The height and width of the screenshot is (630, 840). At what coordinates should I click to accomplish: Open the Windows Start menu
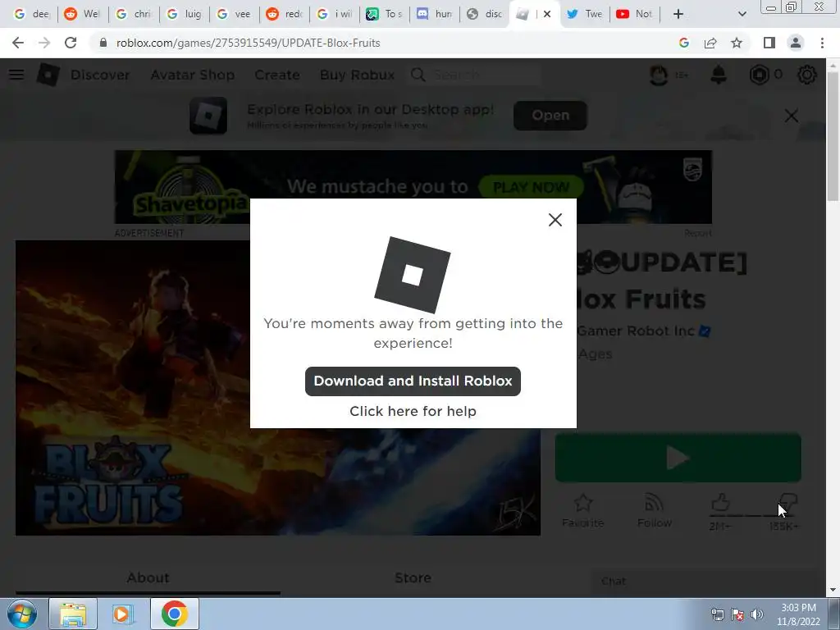coord(22,614)
